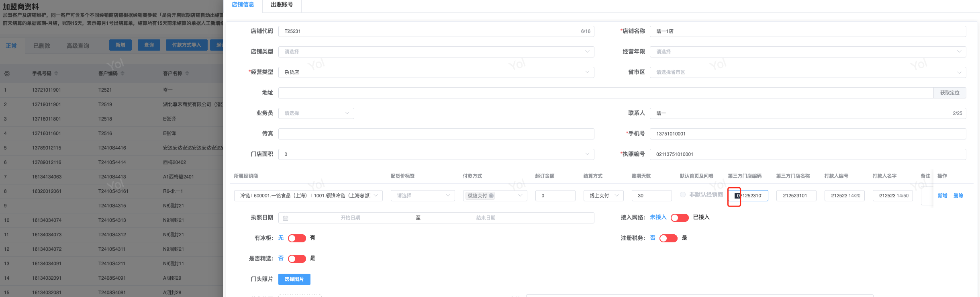Screen dimensions: 980x297
Task: Click the 结束日期 license end date field
Action: (486, 218)
